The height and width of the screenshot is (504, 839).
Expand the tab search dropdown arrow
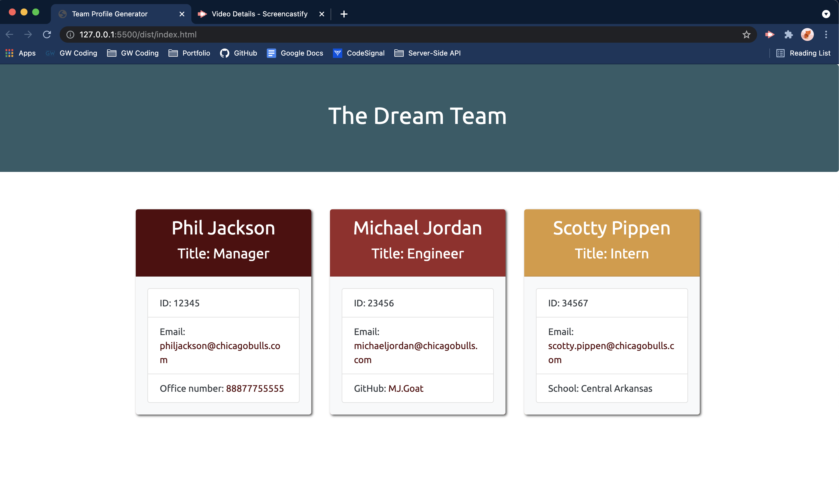[x=826, y=14]
